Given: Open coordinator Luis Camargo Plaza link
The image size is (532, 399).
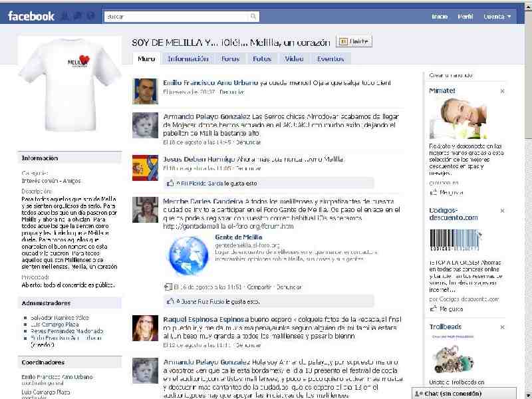Looking at the screenshot, I should coord(46,392).
